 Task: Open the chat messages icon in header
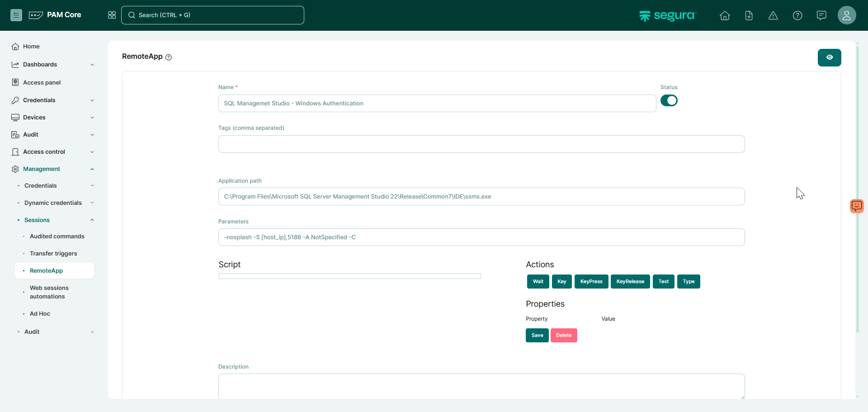pyautogui.click(x=821, y=16)
